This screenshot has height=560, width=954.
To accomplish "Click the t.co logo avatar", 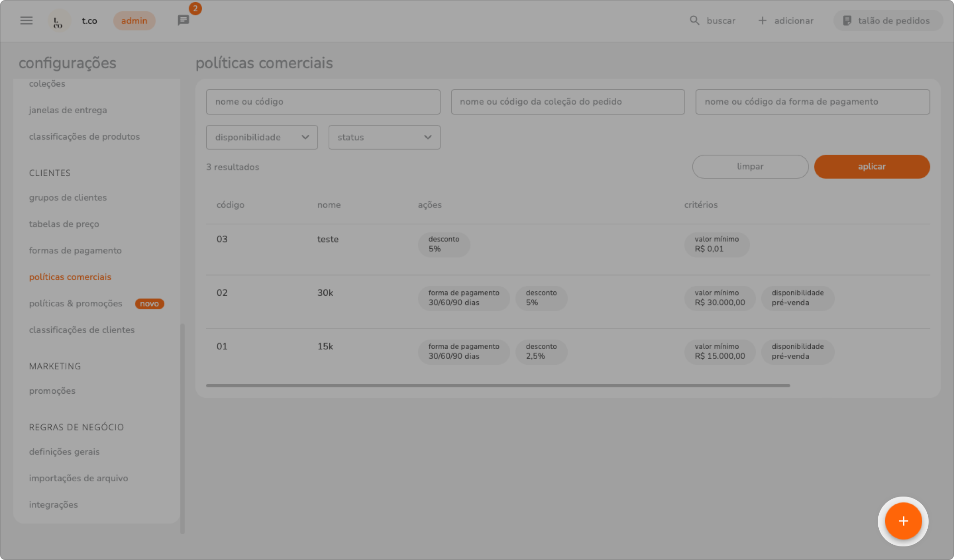I will click(58, 21).
